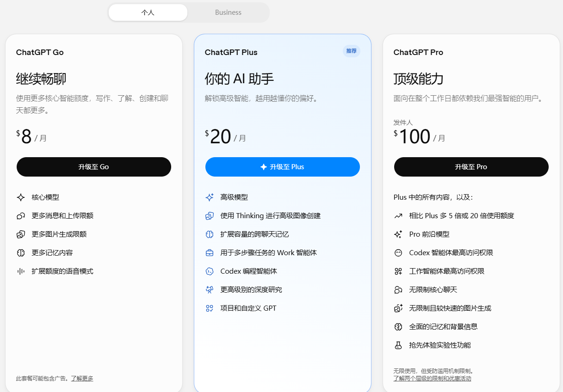563x392 pixels.
Task: Click the Plus 中的所有内容，以及 text
Action: (433, 197)
